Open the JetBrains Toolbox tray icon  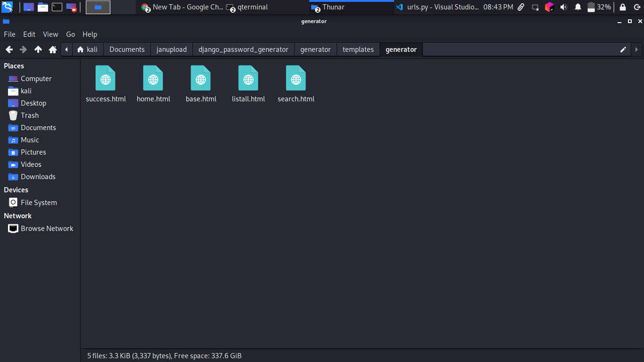549,7
